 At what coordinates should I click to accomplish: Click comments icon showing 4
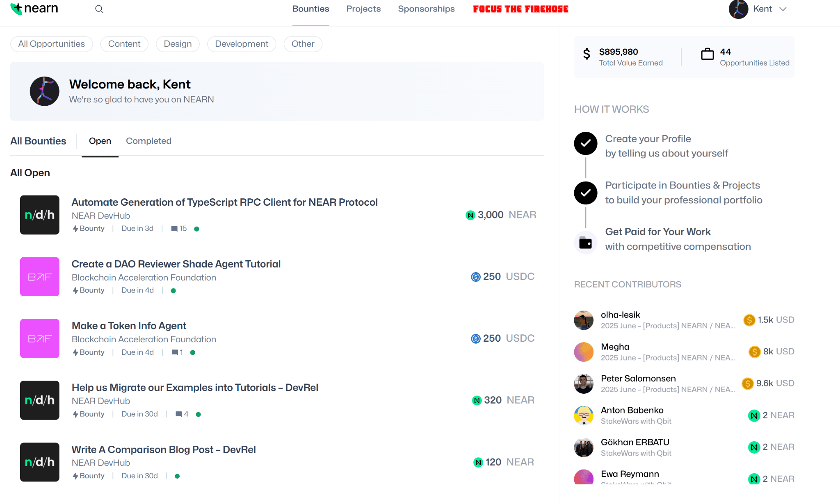(x=179, y=414)
